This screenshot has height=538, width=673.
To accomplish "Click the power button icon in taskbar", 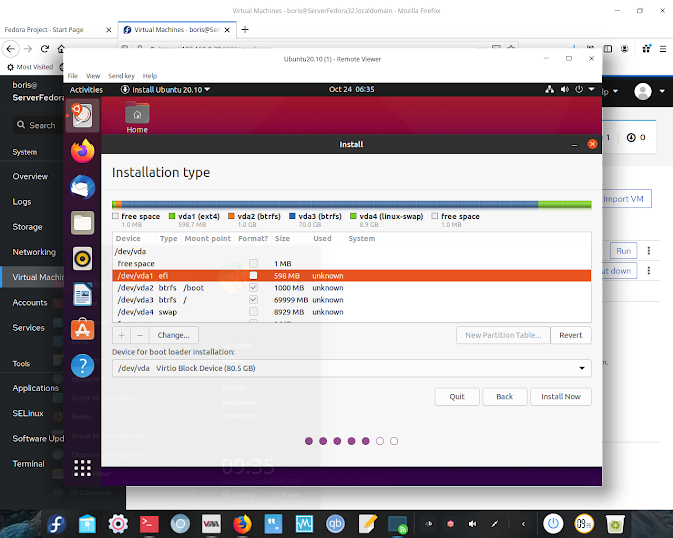I will 553,524.
